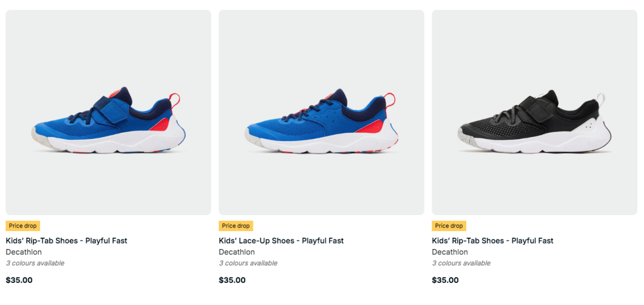Click the red heel loop on lace-up shoe

tap(390, 100)
